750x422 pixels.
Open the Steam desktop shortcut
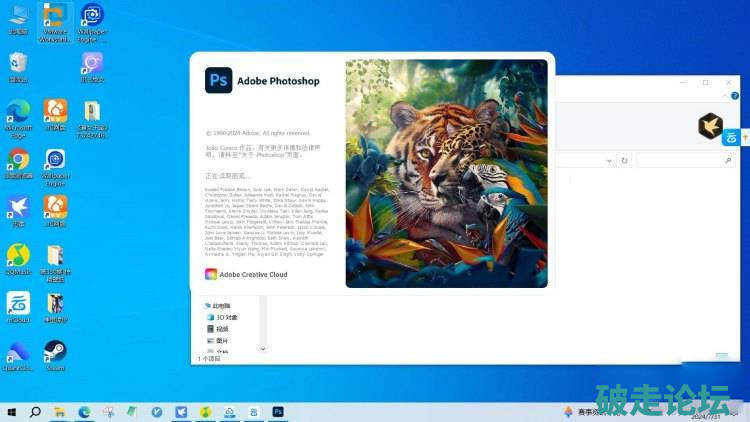55,351
